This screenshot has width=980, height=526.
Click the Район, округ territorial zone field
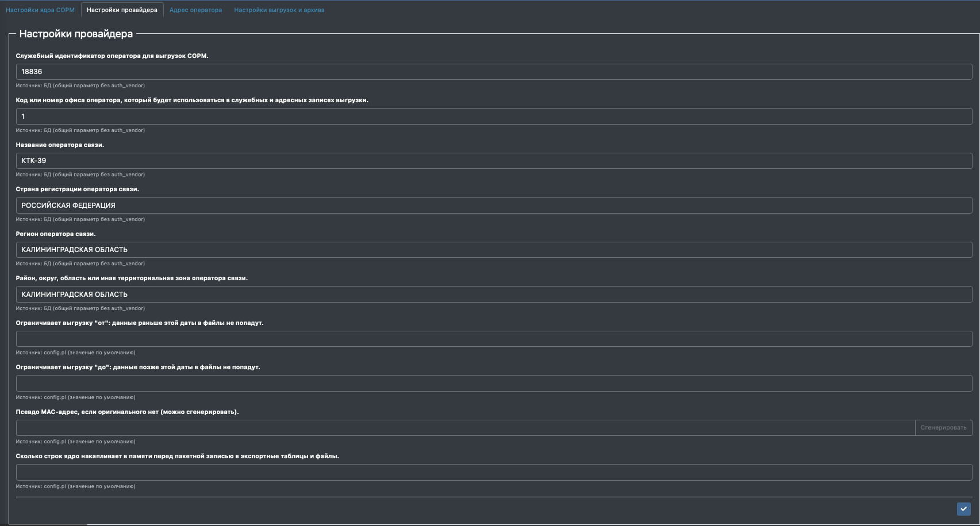click(x=494, y=294)
